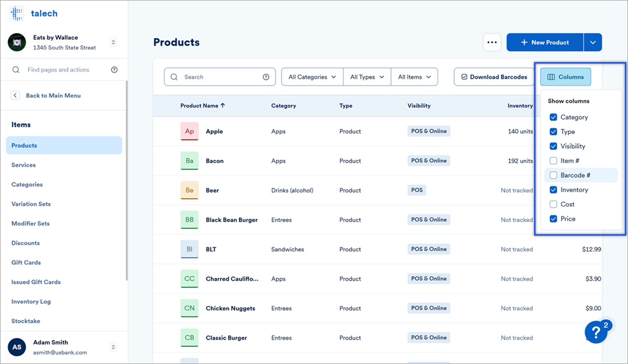This screenshot has width=628, height=364.
Task: Uncheck the Visibility column checkbox
Action: (553, 146)
